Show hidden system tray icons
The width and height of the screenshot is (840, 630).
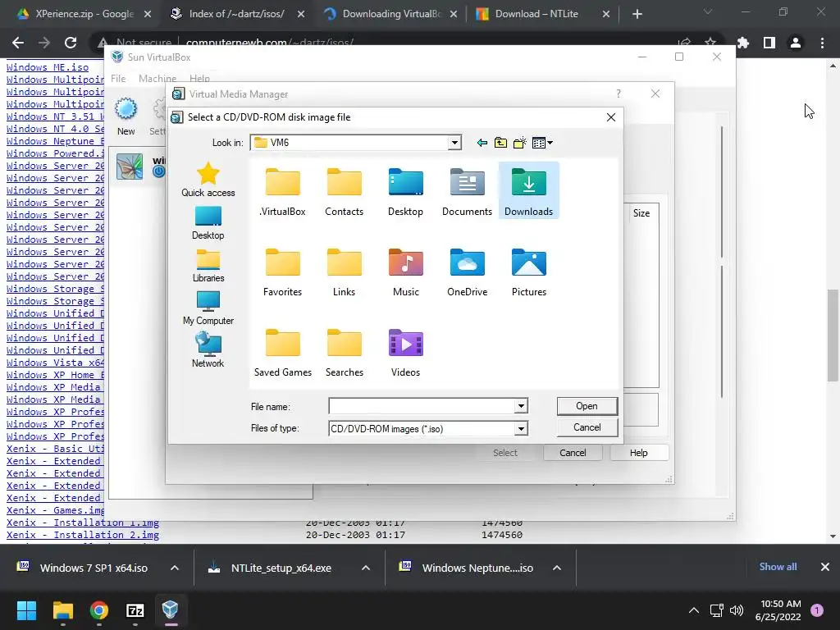(x=694, y=610)
